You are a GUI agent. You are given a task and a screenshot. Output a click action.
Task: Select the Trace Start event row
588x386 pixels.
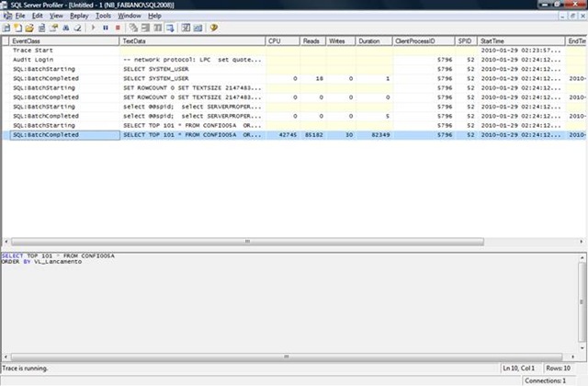coord(62,51)
